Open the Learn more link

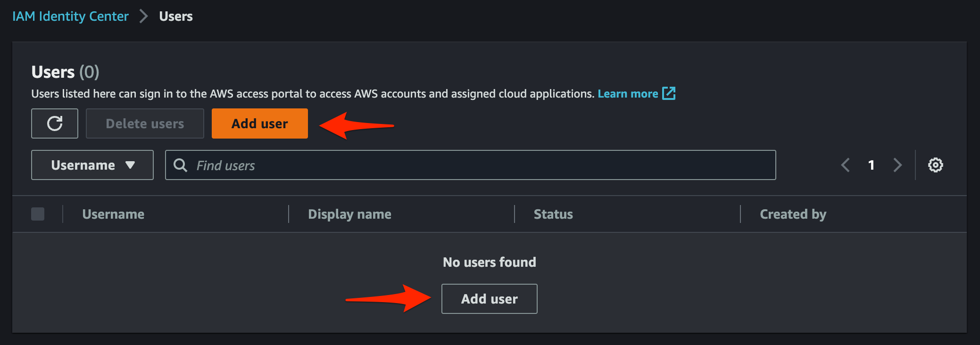click(x=628, y=94)
